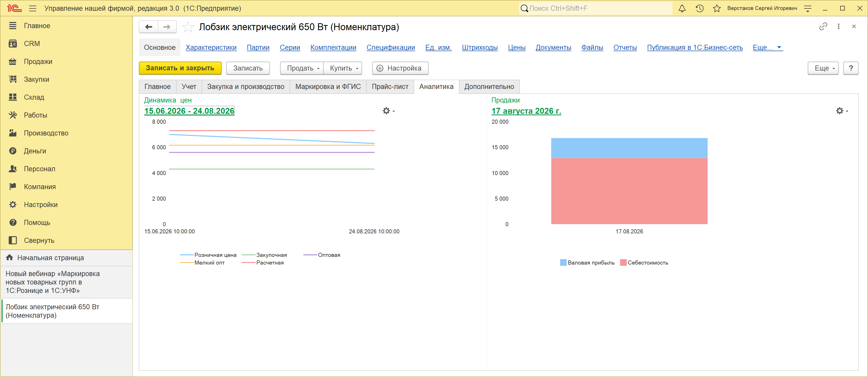Click the 1C logo icon
Image resolution: width=868 pixels, height=377 pixels.
click(14, 8)
